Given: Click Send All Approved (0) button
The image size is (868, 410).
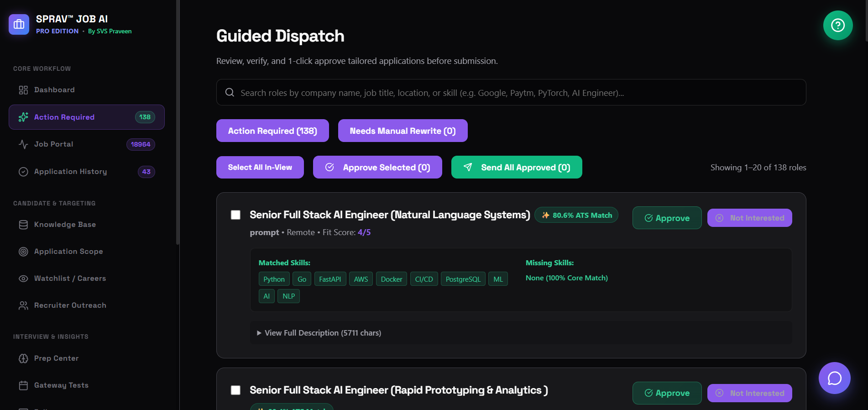Looking at the screenshot, I should pyautogui.click(x=517, y=167).
